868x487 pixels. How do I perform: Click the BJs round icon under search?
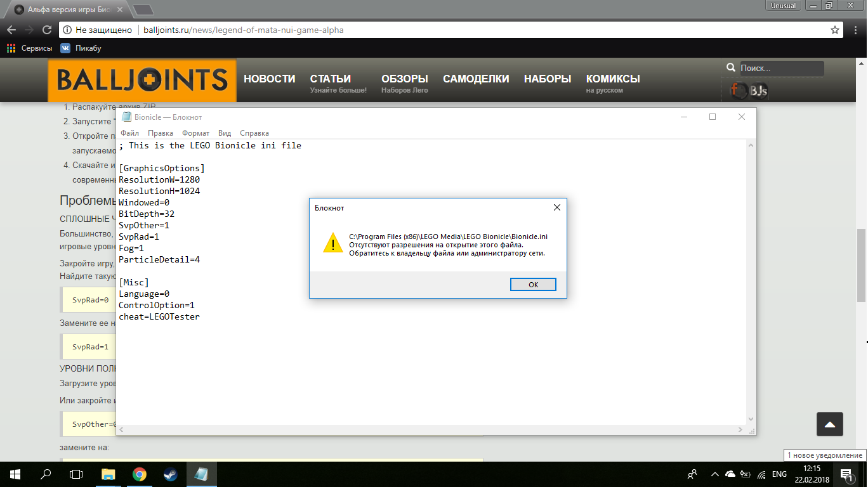pos(759,91)
